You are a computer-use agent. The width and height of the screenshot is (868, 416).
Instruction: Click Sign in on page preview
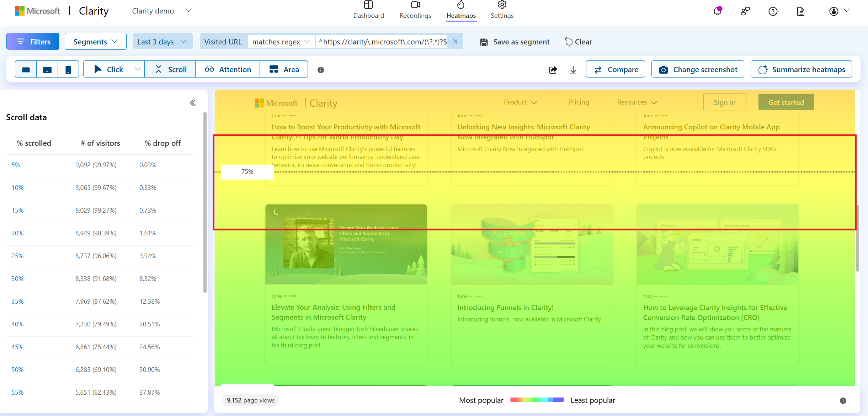click(x=725, y=102)
